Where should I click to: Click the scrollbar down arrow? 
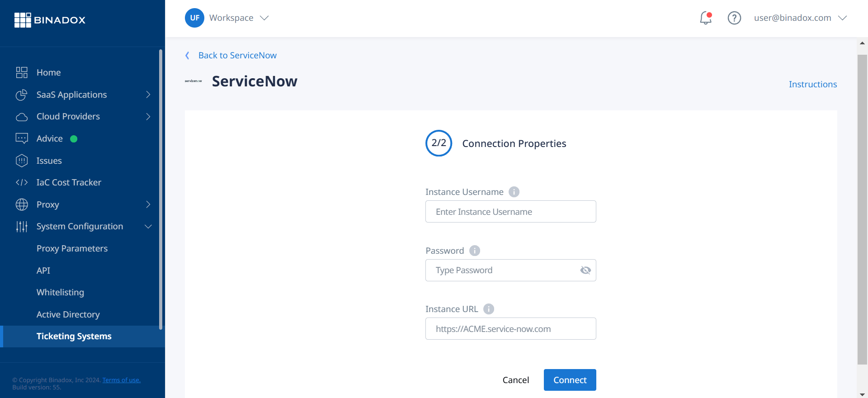[x=862, y=394]
